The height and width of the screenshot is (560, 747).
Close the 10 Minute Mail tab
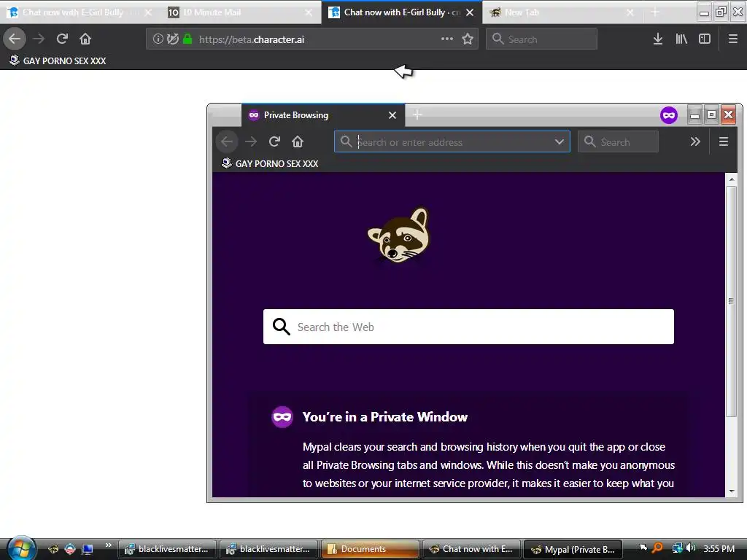[x=309, y=12]
